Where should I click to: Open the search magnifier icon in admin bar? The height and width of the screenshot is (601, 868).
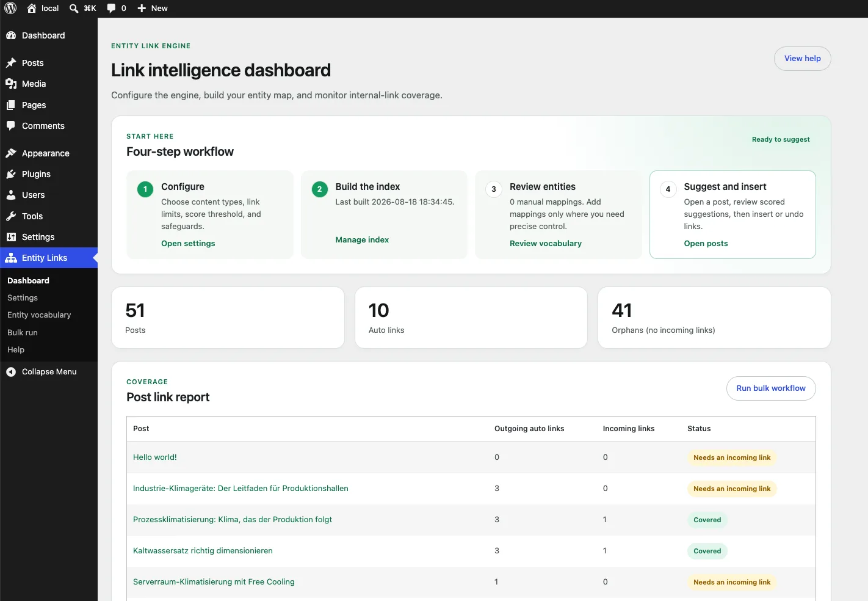pyautogui.click(x=74, y=8)
